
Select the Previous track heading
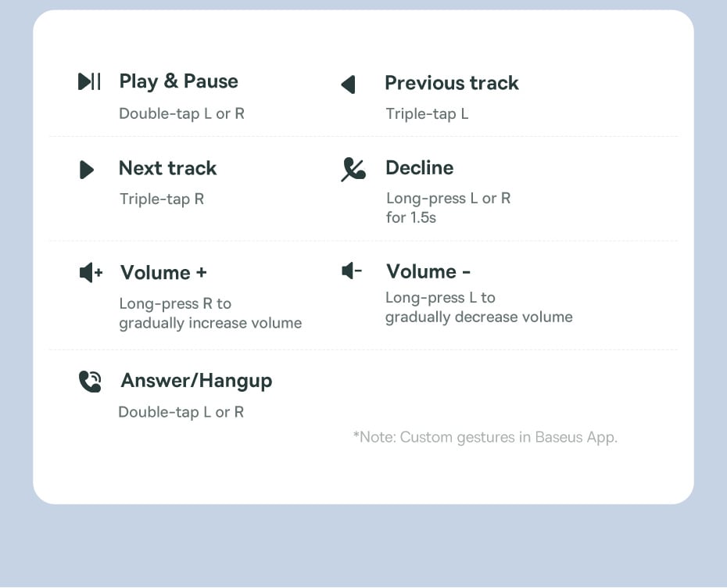coord(451,83)
